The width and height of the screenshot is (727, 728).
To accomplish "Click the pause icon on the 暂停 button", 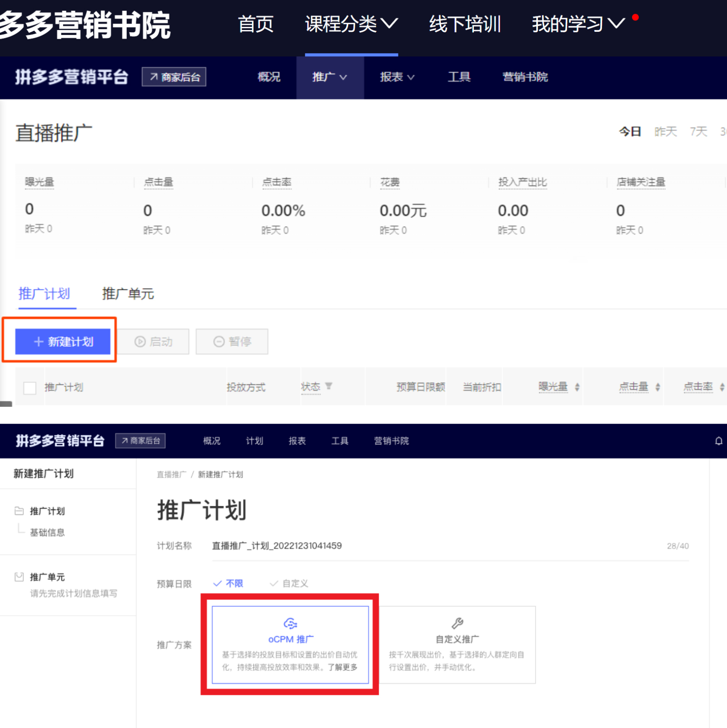I will (219, 342).
